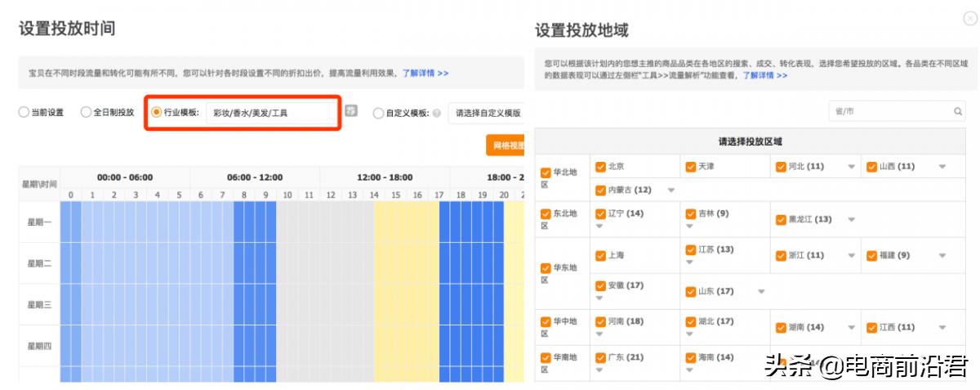Expand cities under 福建 (9) arrow
The width and height of the screenshot is (980, 390).
(942, 256)
